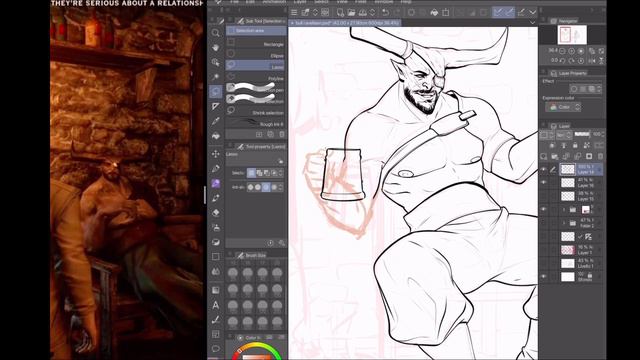Select the Zoom magnifier tool
The width and height of the screenshot is (640, 360).
coord(216,33)
